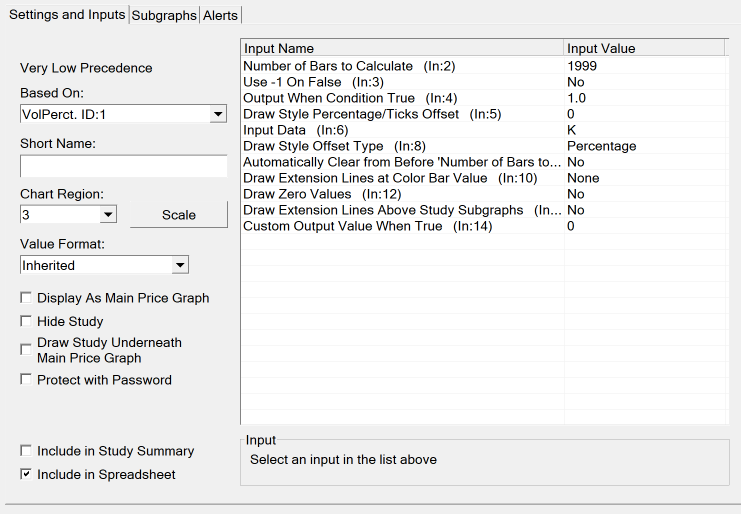Viewport: 741px width, 514px height.
Task: Select the Settings and Inputs tab
Action: coord(67,15)
